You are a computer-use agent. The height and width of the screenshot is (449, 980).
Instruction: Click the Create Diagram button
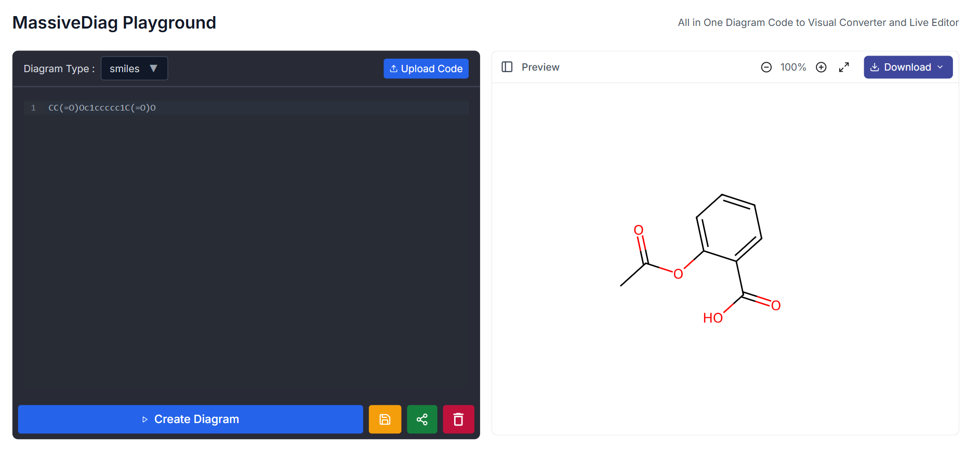point(190,419)
